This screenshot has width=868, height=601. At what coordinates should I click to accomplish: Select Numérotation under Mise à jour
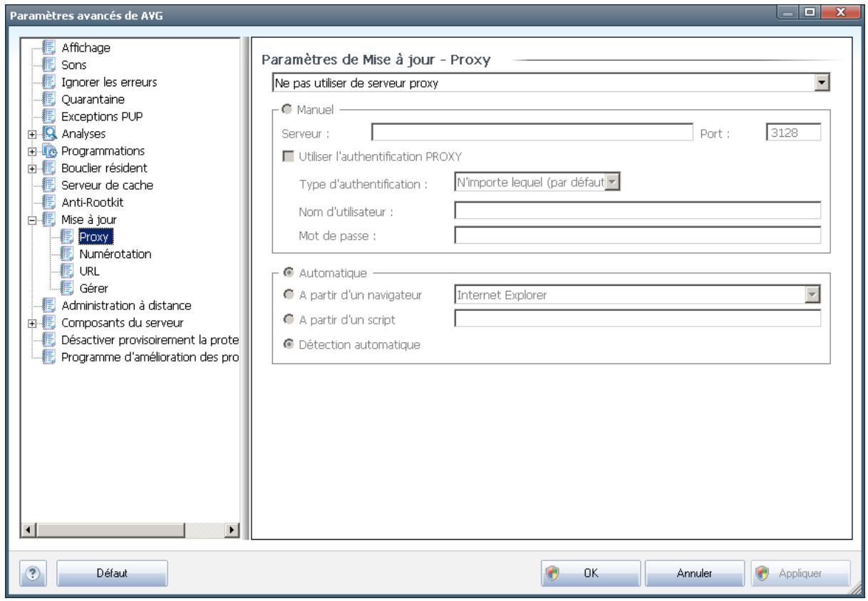[115, 253]
